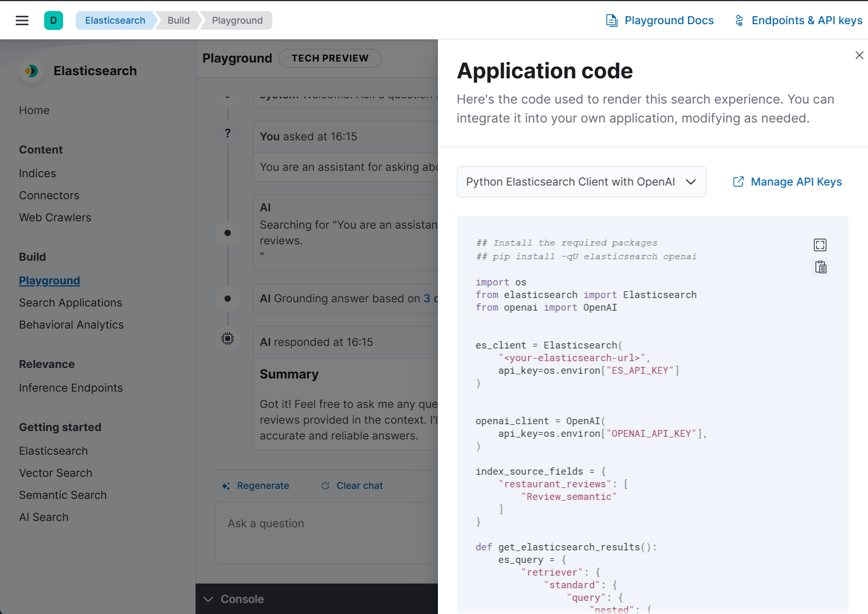This screenshot has height=614, width=868.
Task: Open Indices in the sidebar
Action: coord(37,173)
